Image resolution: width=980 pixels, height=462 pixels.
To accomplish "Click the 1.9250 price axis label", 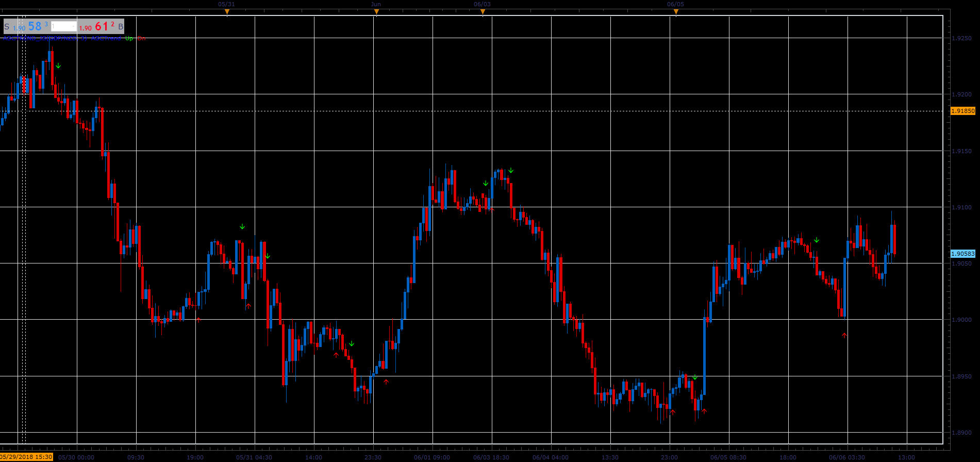I will [961, 38].
